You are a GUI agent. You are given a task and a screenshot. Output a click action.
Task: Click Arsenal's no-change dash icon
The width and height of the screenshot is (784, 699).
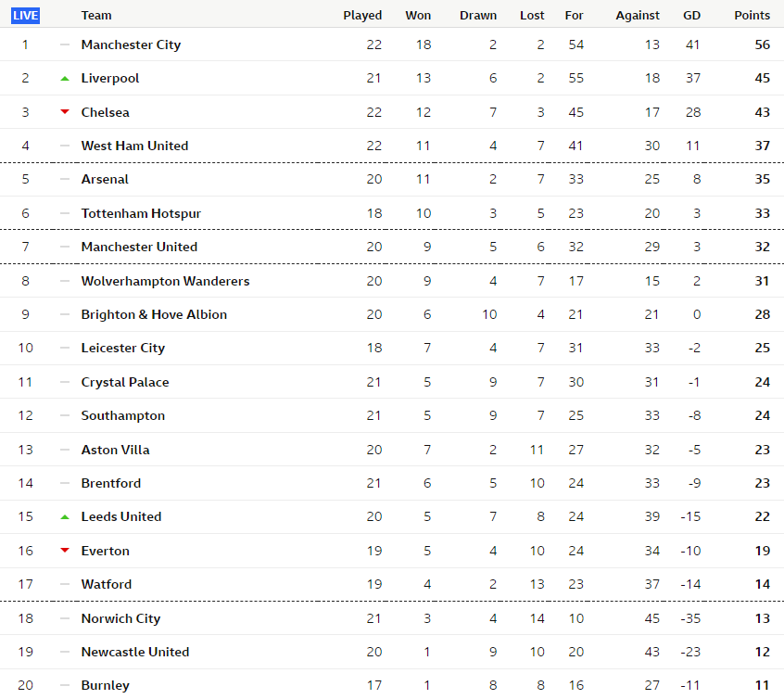(65, 179)
